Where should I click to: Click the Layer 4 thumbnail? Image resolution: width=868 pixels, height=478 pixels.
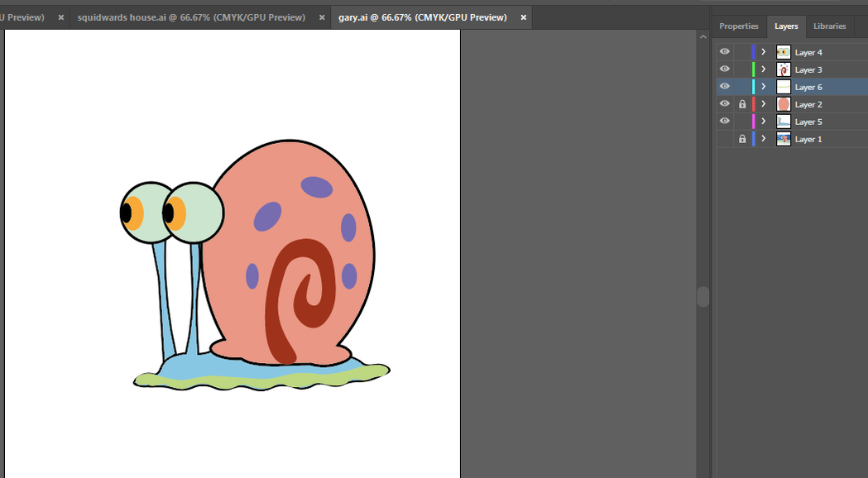click(x=784, y=52)
